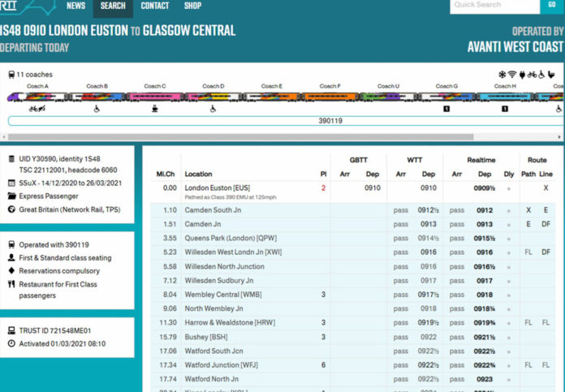Click the computer icon beside TRUST ID
This screenshot has width=565, height=392.
(11, 330)
